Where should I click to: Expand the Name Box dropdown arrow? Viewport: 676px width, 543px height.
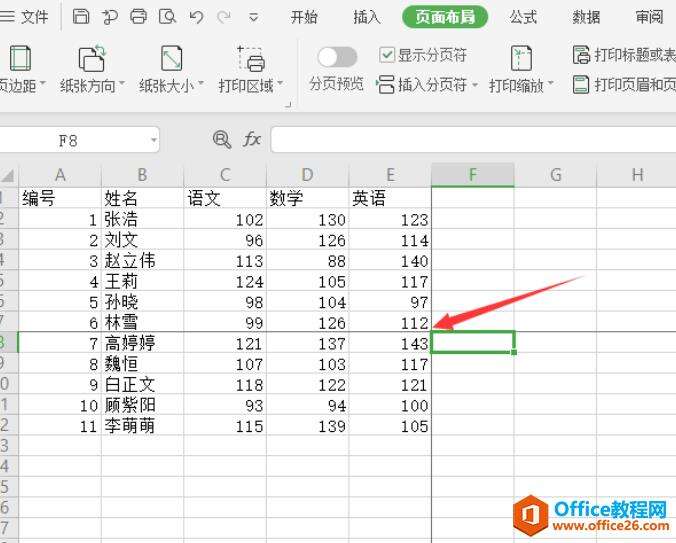(x=153, y=140)
